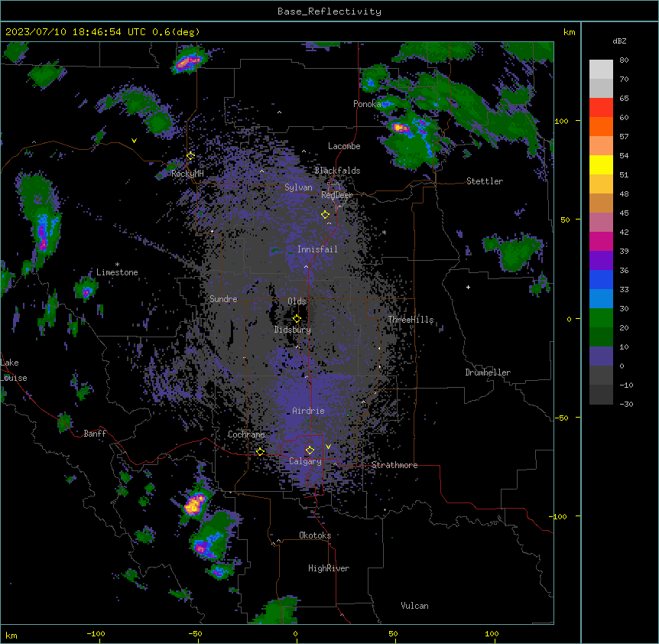This screenshot has height=644, width=659.
Task: Click the slate purple 0-10 dBZ legend swatch
Action: coord(601,356)
